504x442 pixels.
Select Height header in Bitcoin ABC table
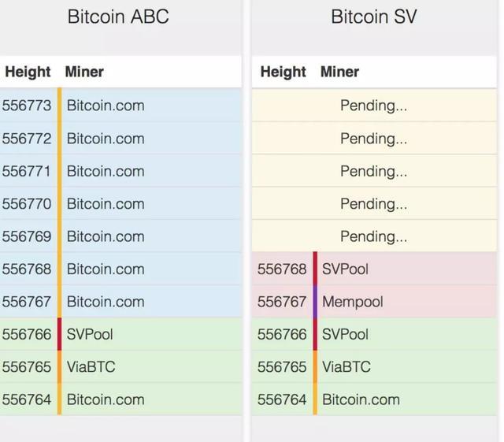pyautogui.click(x=28, y=72)
